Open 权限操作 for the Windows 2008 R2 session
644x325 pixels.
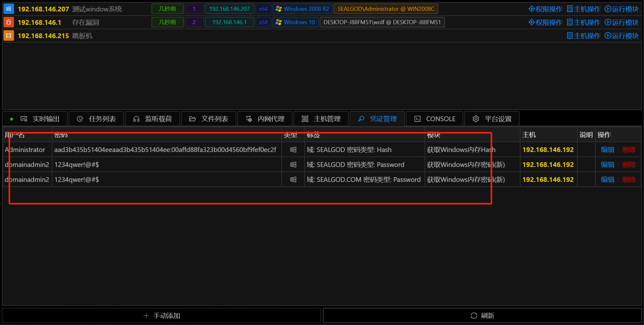pos(545,9)
